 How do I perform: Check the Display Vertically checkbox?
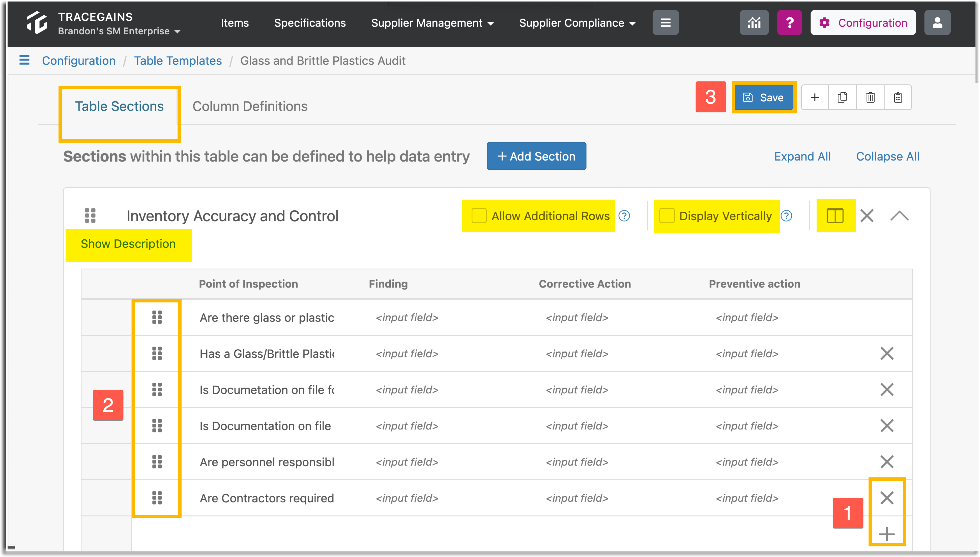coord(667,216)
